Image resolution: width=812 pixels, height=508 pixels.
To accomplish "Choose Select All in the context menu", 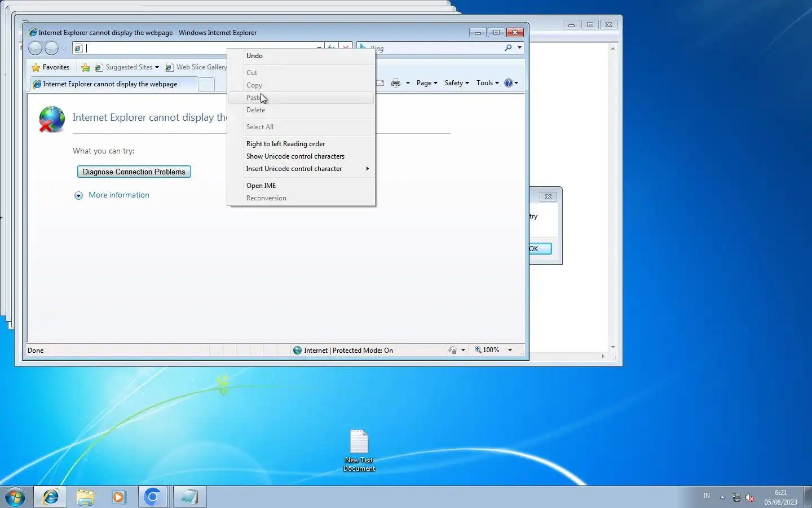I will click(301, 127).
